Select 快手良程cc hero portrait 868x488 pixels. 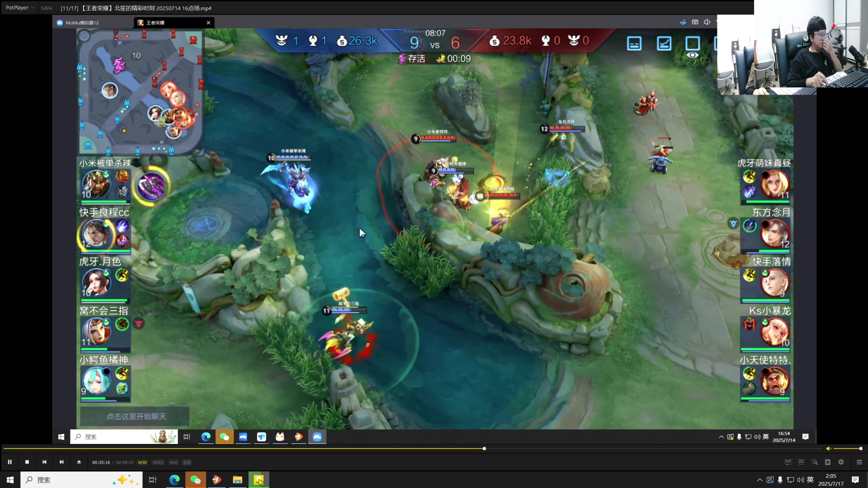point(97,234)
